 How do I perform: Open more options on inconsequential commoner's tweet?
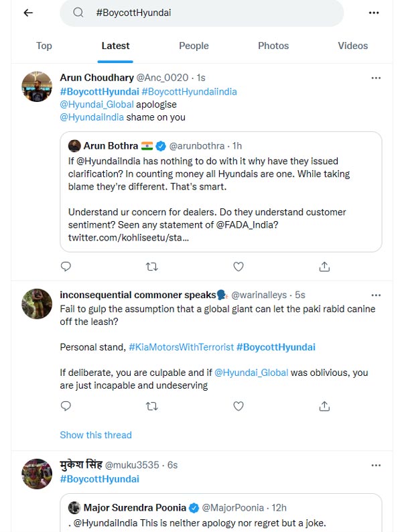[x=377, y=295]
